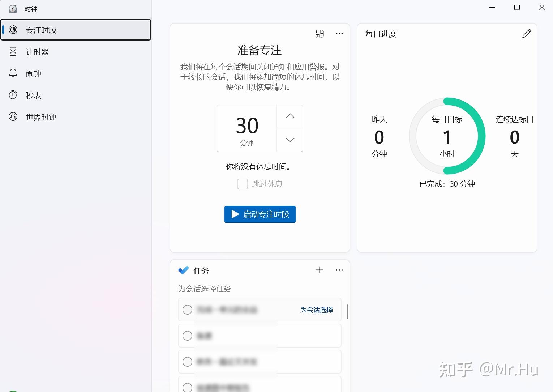
Task: Click the plus icon to add a task
Action: click(320, 270)
